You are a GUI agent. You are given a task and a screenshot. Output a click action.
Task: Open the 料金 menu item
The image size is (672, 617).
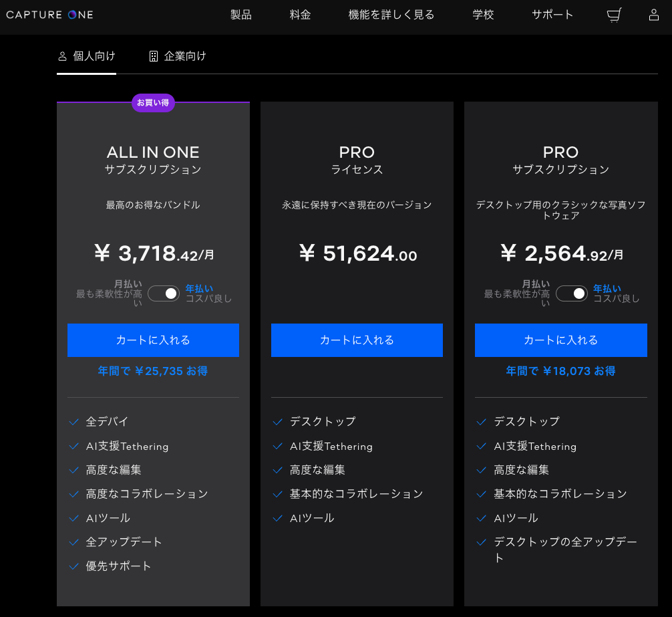point(300,15)
